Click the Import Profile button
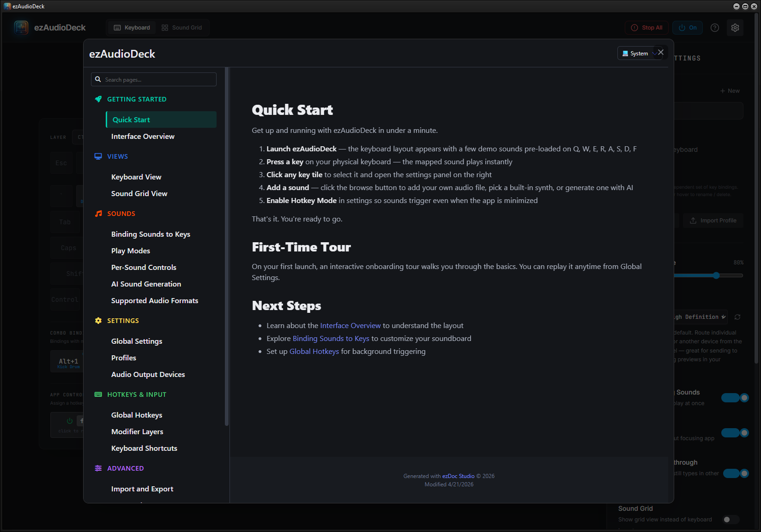The width and height of the screenshot is (761, 532). point(713,221)
